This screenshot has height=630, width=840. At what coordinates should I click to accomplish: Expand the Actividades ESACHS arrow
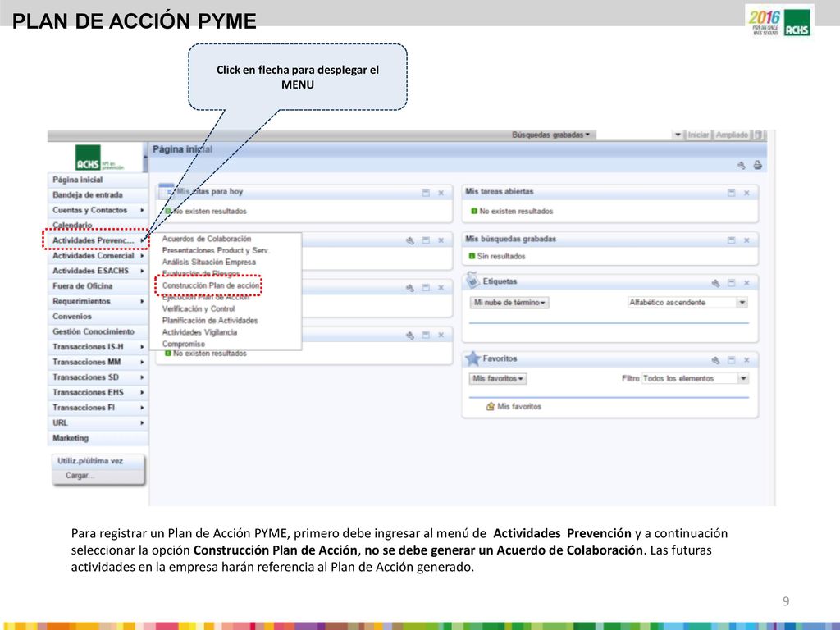coord(142,271)
